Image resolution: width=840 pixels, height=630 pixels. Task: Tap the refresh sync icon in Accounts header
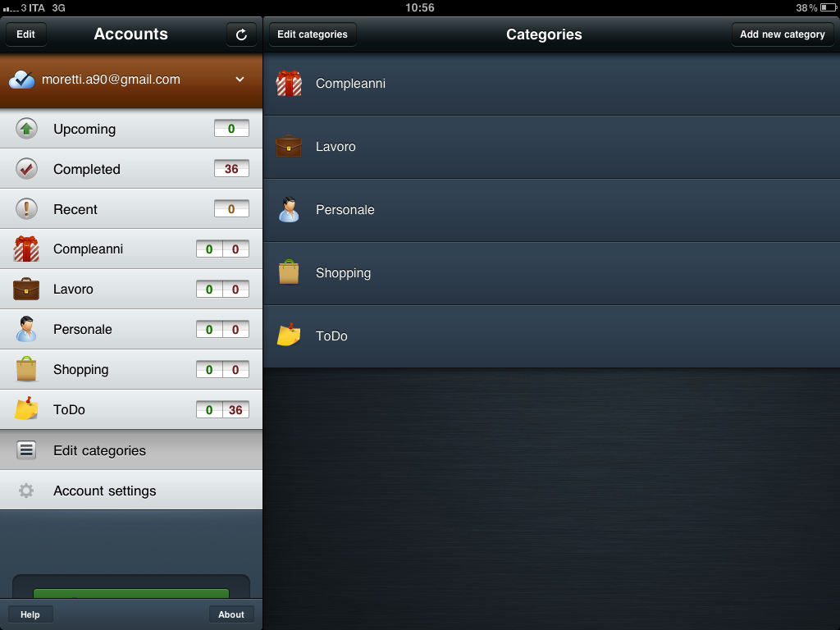(x=241, y=34)
